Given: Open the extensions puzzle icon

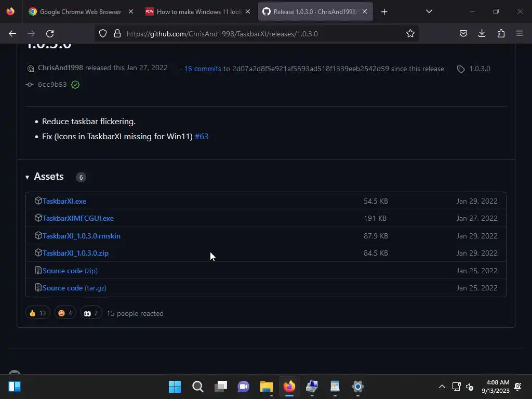Looking at the screenshot, I should (501, 34).
